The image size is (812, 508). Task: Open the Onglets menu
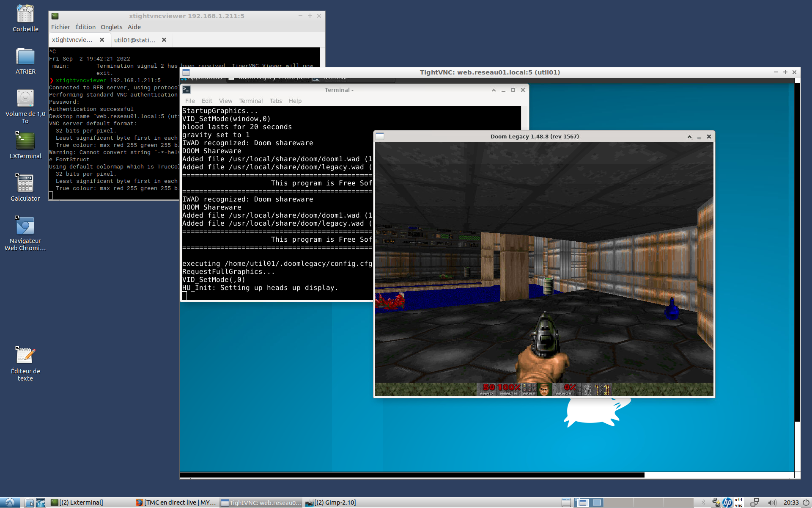(x=111, y=27)
